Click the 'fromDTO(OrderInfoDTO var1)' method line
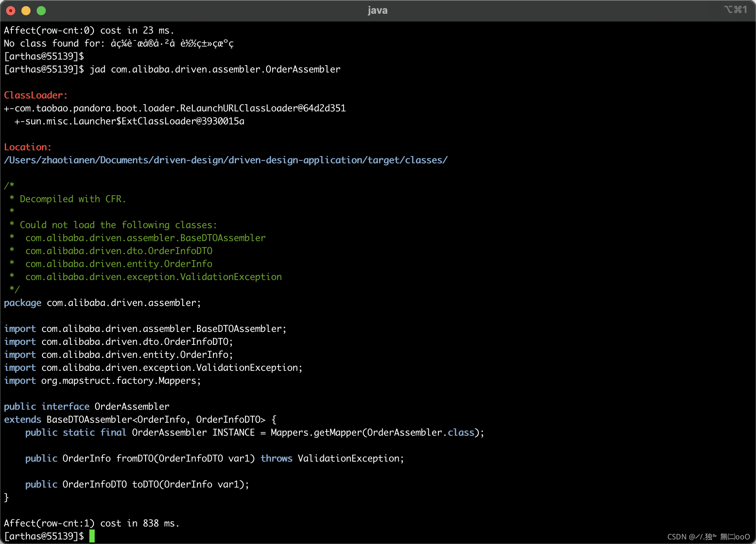 (215, 459)
